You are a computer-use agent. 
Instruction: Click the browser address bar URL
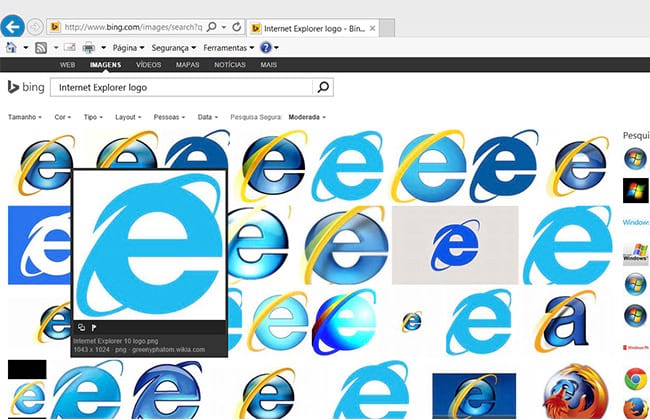click(133, 27)
